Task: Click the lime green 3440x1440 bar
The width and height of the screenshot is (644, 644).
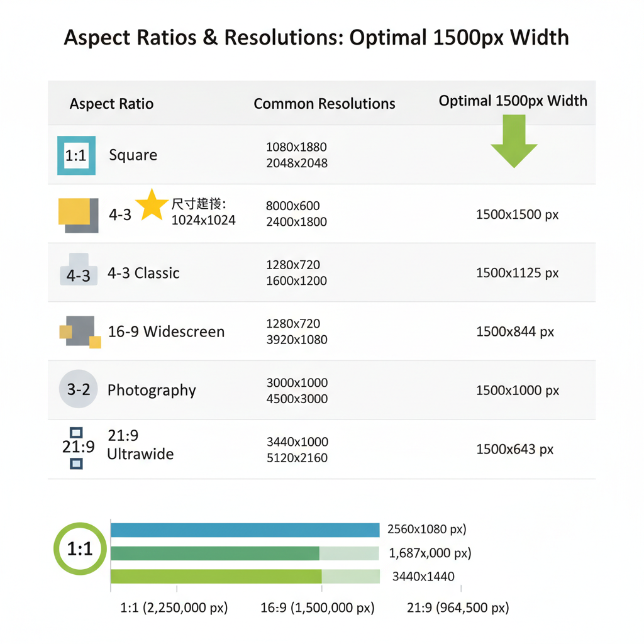Action: click(216, 576)
